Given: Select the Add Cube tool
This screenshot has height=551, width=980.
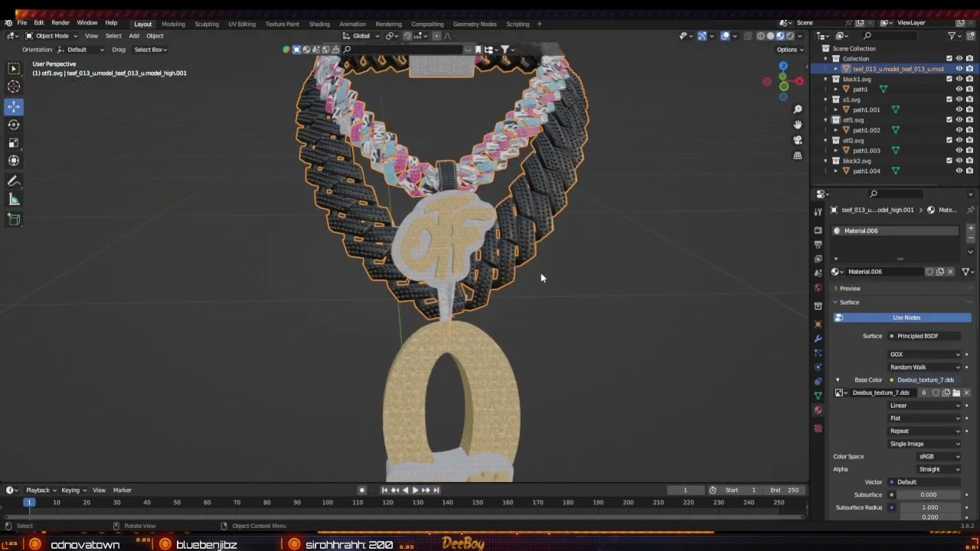Looking at the screenshot, I should pos(14,220).
